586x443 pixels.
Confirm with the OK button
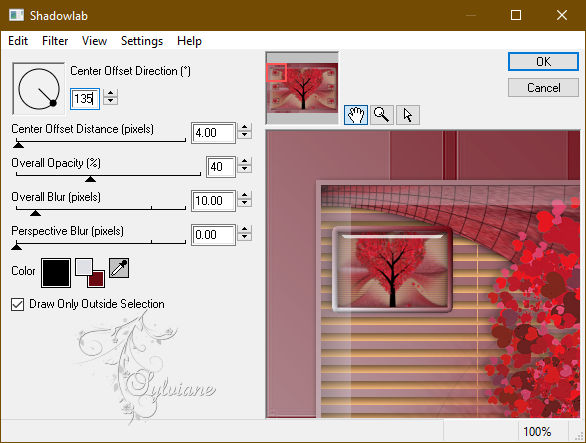tap(543, 62)
